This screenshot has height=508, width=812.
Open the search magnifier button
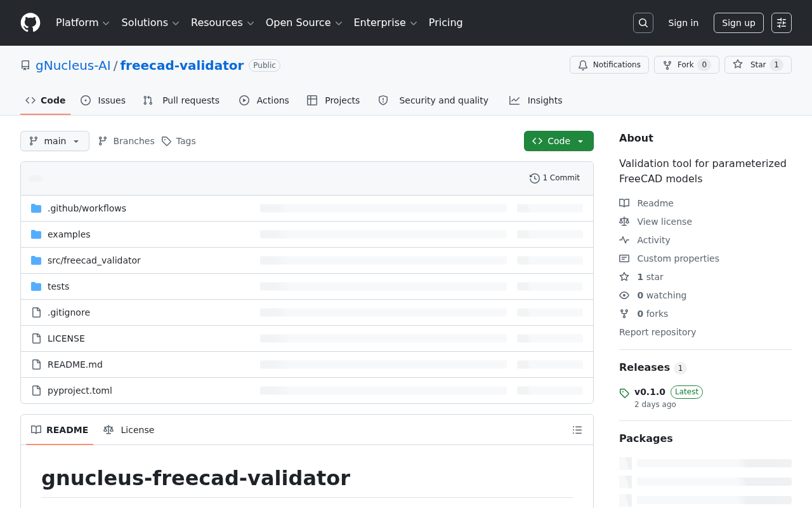[x=643, y=23]
